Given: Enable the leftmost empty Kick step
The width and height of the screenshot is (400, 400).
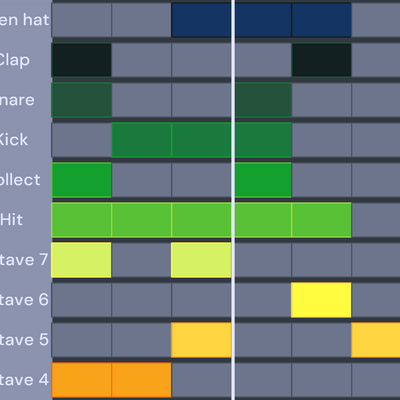Looking at the screenshot, I should tap(81, 140).
